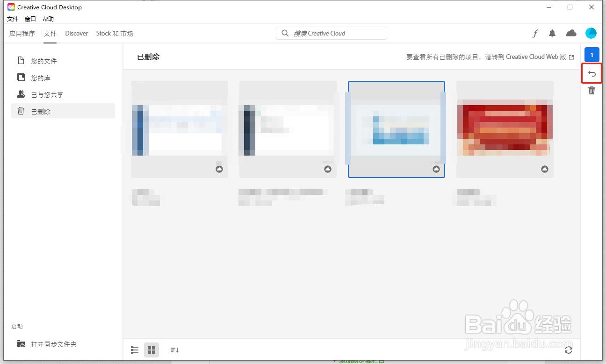
Task: Select the first deleted file thumbnail
Action: [x=180, y=129]
